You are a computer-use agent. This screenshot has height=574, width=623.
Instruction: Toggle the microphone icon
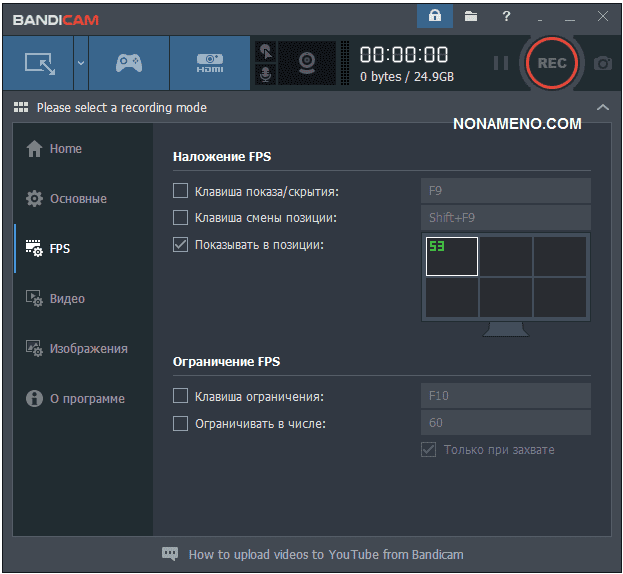(266, 74)
